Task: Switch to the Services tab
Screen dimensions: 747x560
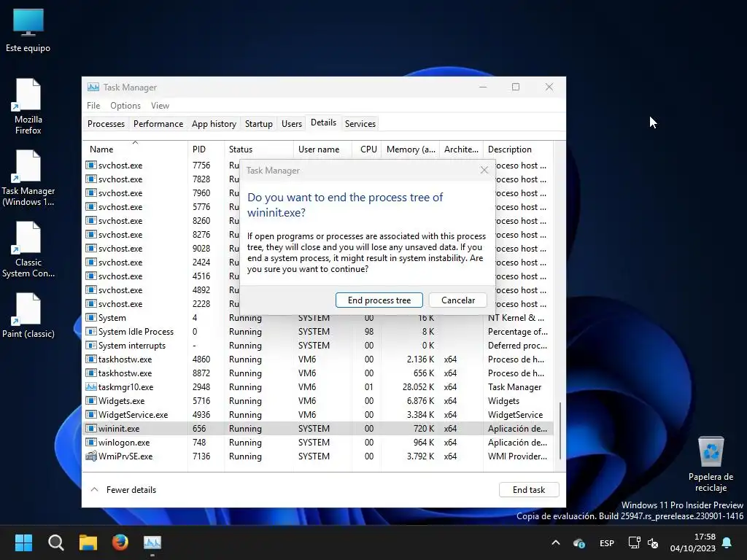Action: tap(360, 123)
